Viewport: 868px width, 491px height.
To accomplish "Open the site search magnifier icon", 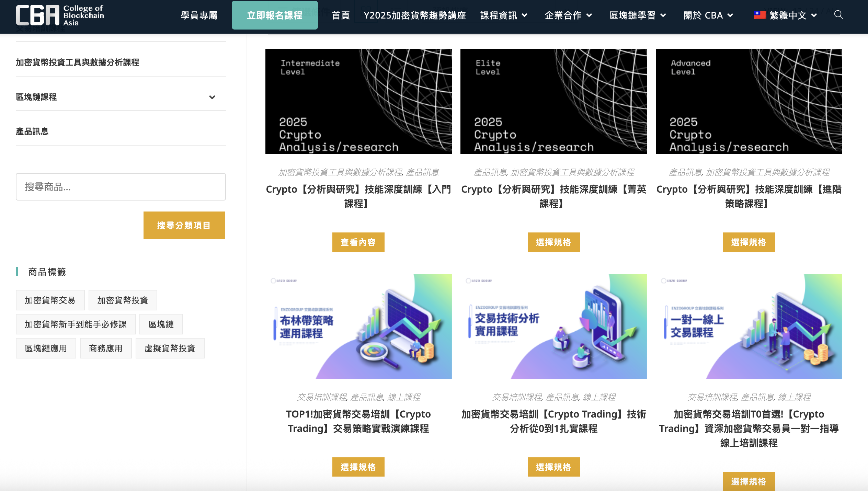I will [x=838, y=15].
